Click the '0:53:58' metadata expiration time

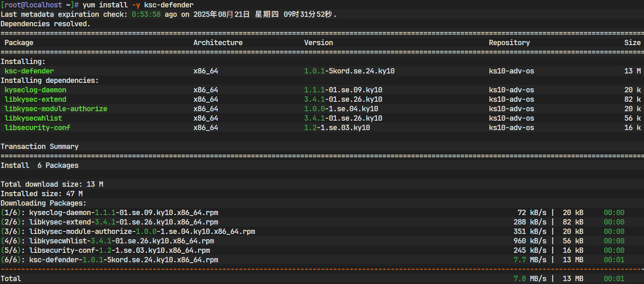point(146,14)
